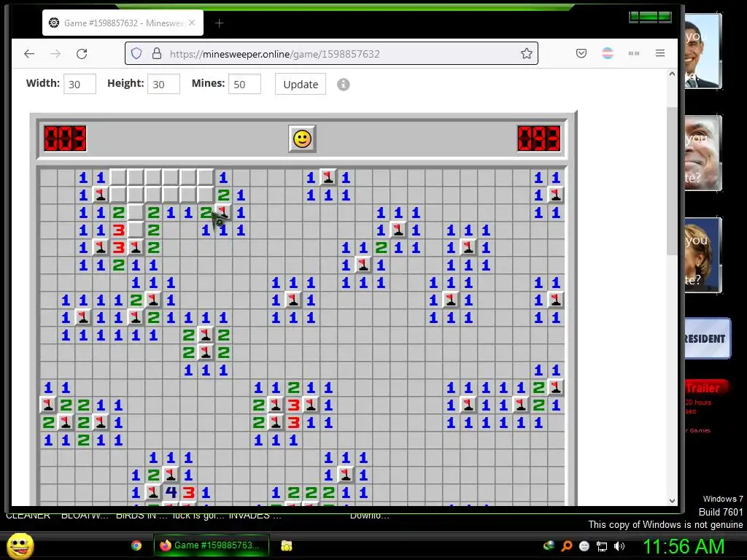
Task: Click the RESIDENT button behind the browser
Action: pos(708,338)
